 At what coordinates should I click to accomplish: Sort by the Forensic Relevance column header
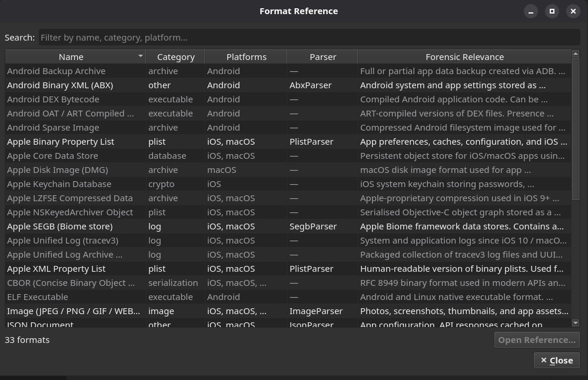click(464, 57)
